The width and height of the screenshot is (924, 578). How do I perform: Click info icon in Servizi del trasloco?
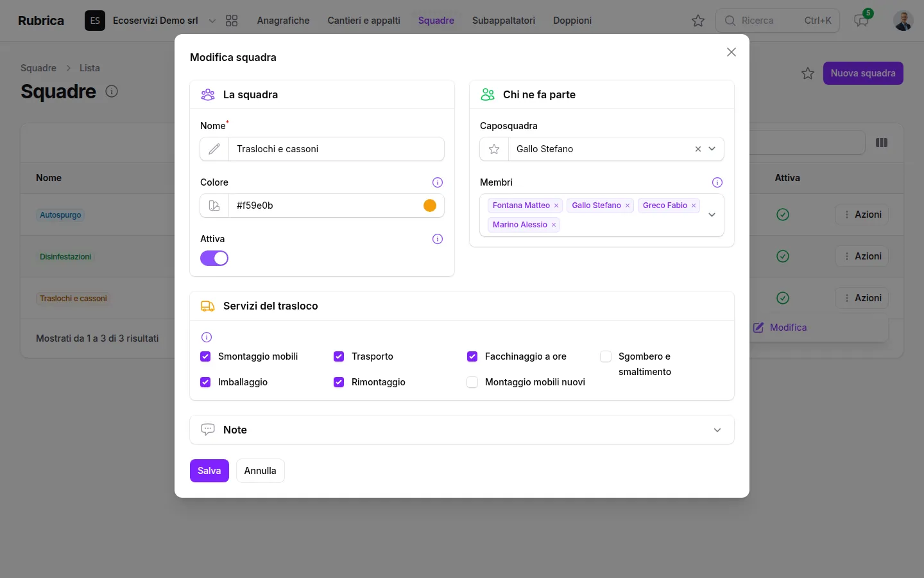[207, 337]
